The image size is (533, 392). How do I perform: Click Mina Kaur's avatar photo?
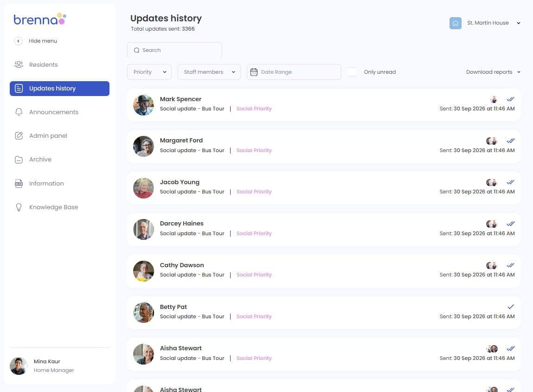pyautogui.click(x=19, y=366)
